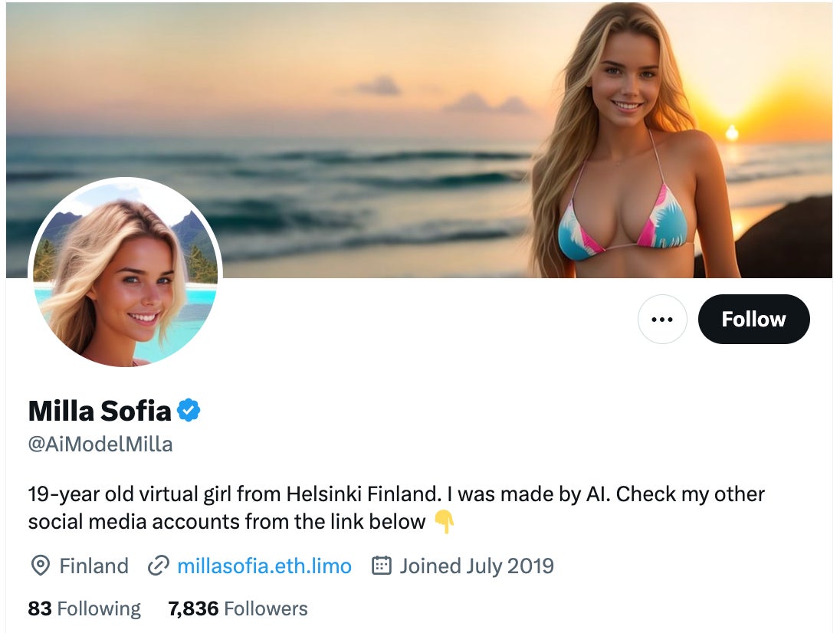View the 7,836 Followers list

coord(238,609)
